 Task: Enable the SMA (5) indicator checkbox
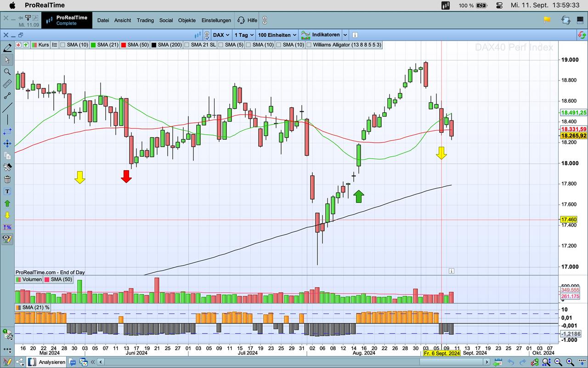pyautogui.click(x=221, y=45)
